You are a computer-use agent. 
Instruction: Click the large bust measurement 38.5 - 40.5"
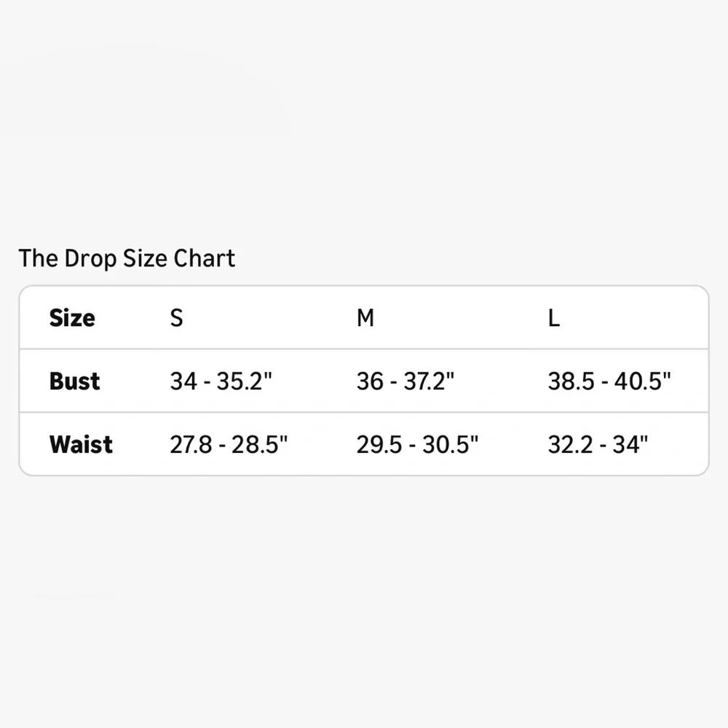[x=609, y=381]
